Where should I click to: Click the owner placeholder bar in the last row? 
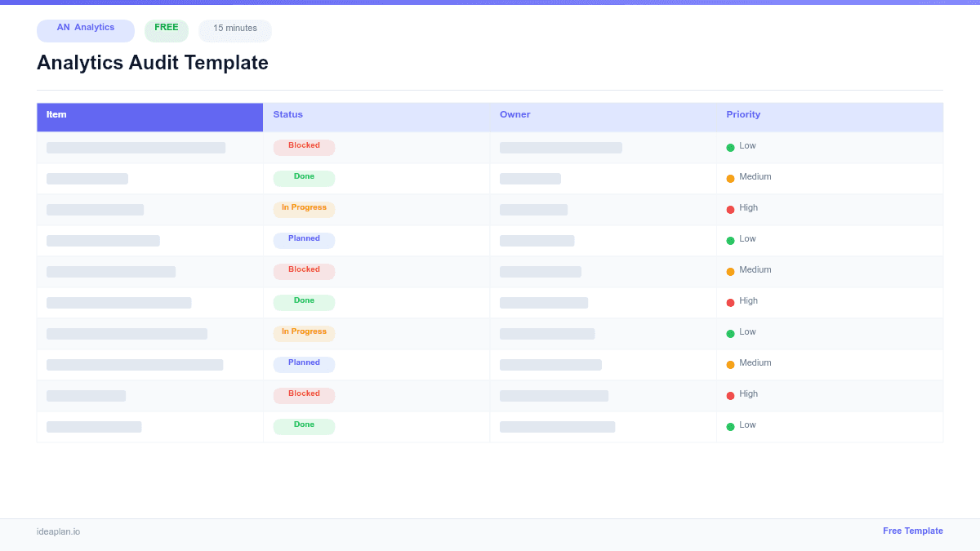click(558, 426)
